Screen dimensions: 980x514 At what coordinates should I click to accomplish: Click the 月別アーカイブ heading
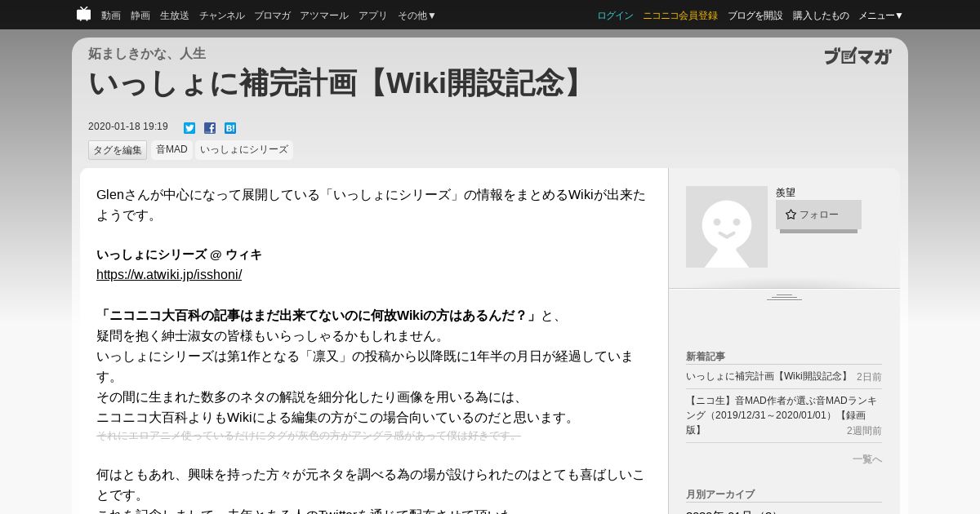click(x=720, y=494)
